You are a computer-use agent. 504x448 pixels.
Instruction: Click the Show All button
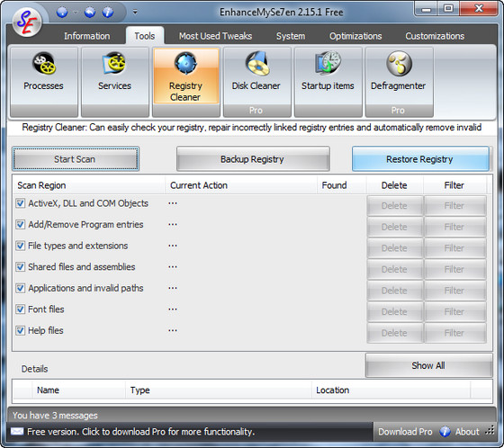[428, 365]
